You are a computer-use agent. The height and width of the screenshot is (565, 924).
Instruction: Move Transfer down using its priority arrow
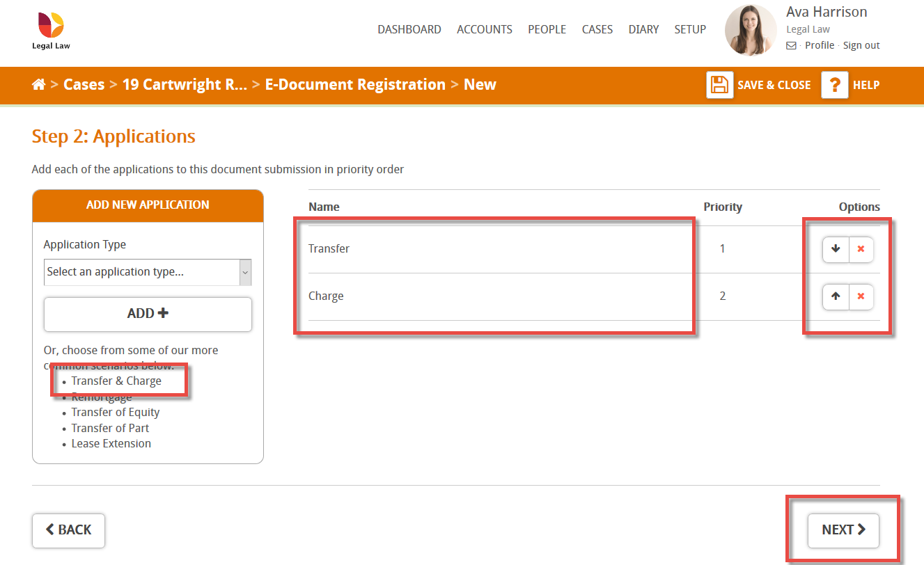tap(836, 249)
